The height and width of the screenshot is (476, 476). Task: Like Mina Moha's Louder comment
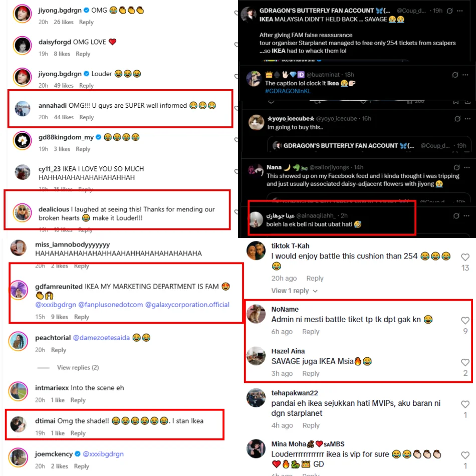pos(465,455)
